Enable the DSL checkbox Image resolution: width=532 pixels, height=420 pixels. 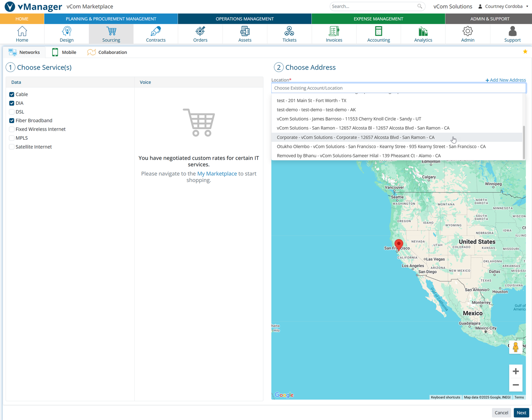[12, 112]
